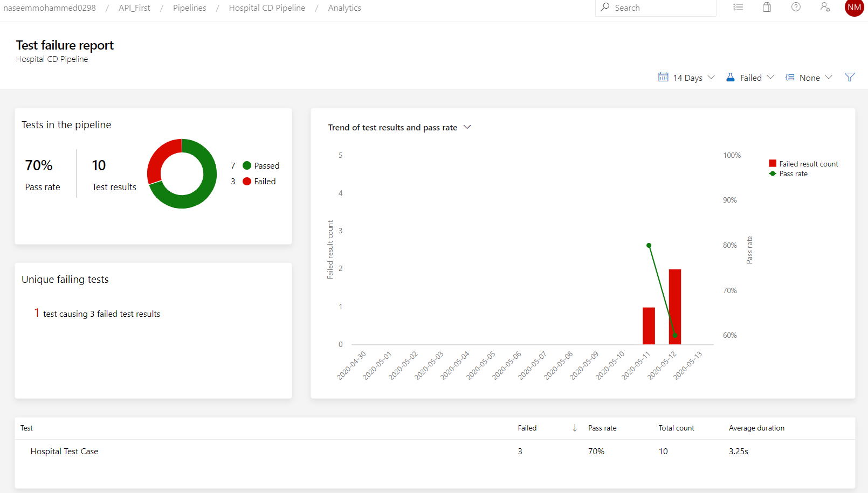Open the work items list icon
868x493 pixels.
(x=738, y=8)
